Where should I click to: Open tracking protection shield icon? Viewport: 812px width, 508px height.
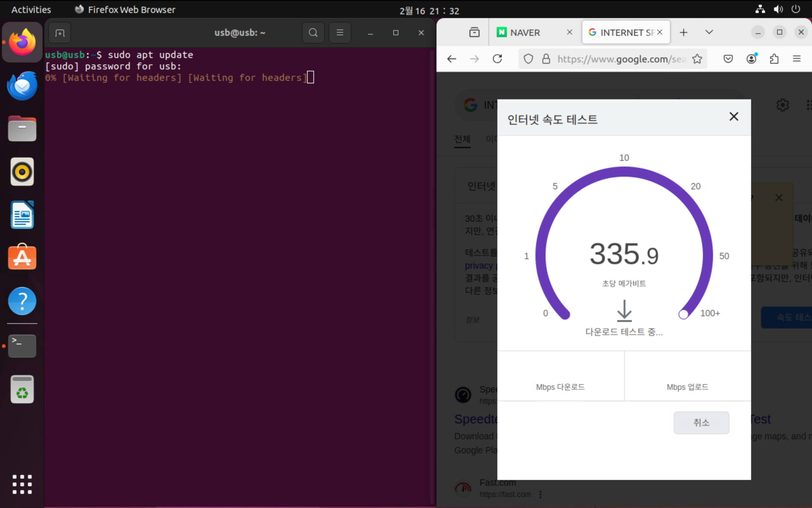tap(528, 59)
